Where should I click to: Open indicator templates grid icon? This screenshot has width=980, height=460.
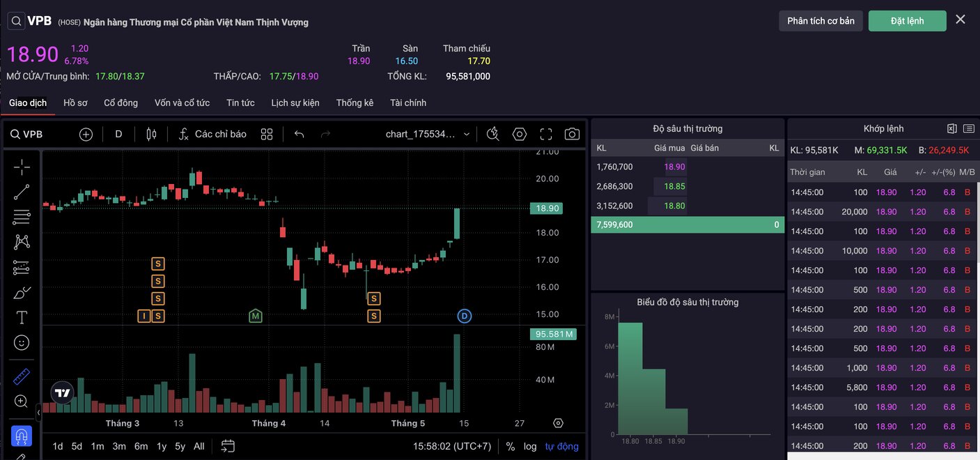(x=267, y=134)
